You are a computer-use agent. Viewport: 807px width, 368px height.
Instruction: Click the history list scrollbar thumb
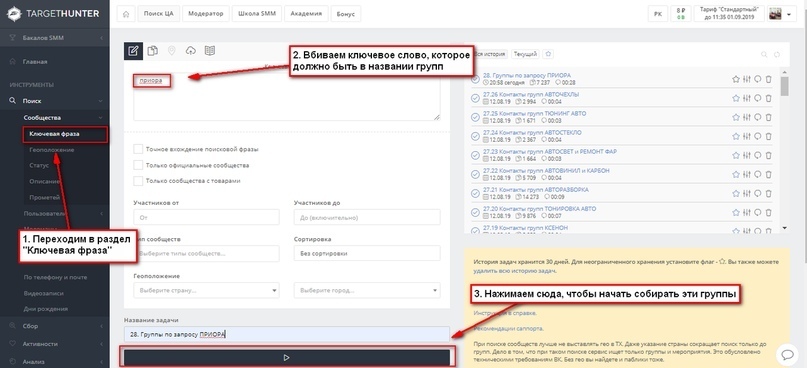tap(784, 86)
